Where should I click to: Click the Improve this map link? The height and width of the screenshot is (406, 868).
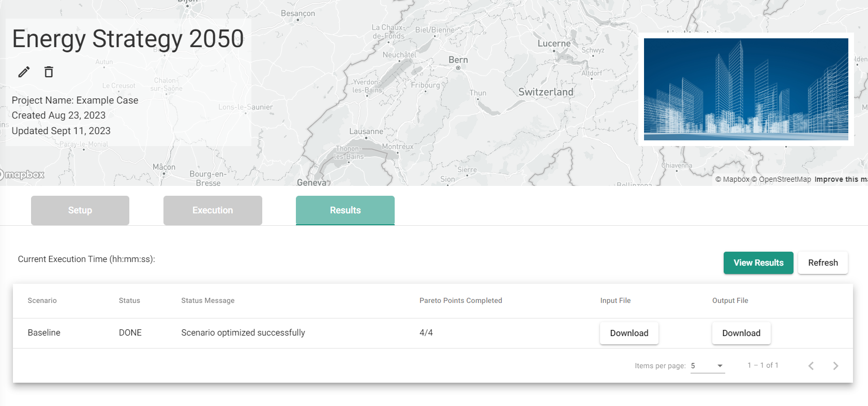(x=840, y=179)
